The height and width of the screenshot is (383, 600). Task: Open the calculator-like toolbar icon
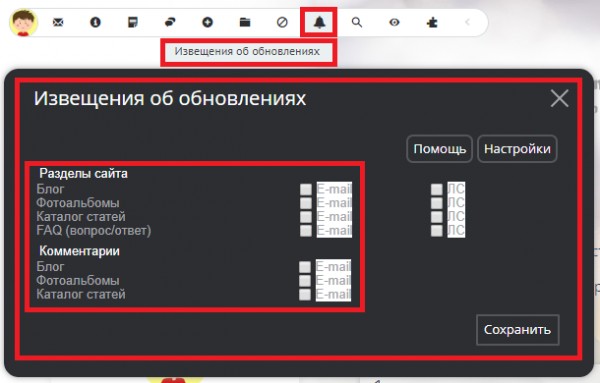tap(132, 23)
